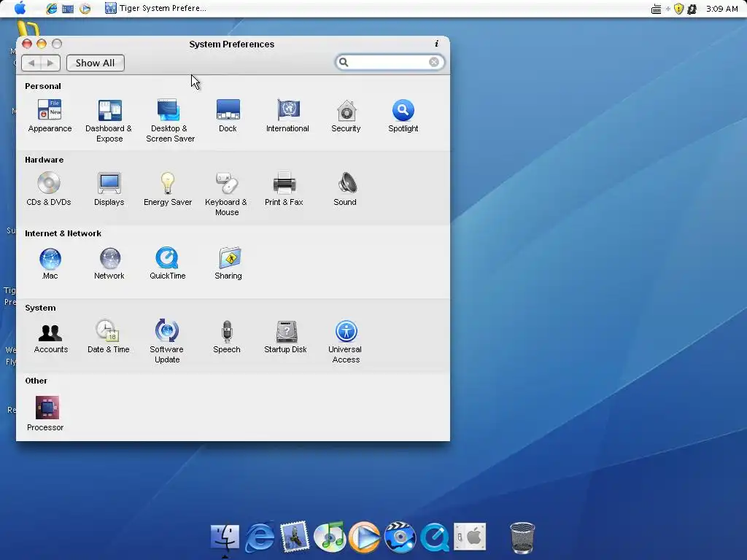The image size is (747, 560).
Task: Click Internet Explorer icon in menu bar
Action: pos(52,9)
